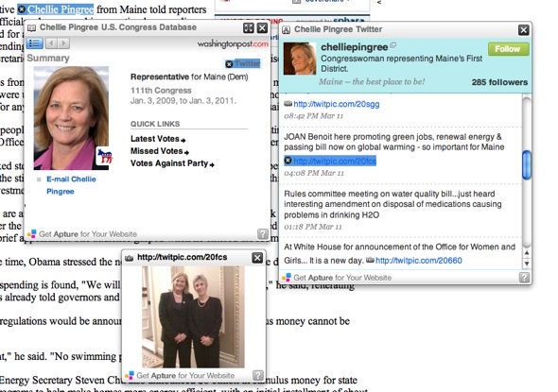Click the help question mark in Congress Database popup
Viewport: 558px width, 392px height.
pos(263,234)
